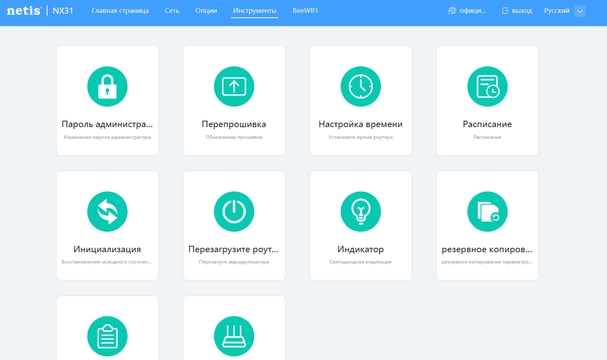Click the backup copy files icon

pyautogui.click(x=487, y=211)
